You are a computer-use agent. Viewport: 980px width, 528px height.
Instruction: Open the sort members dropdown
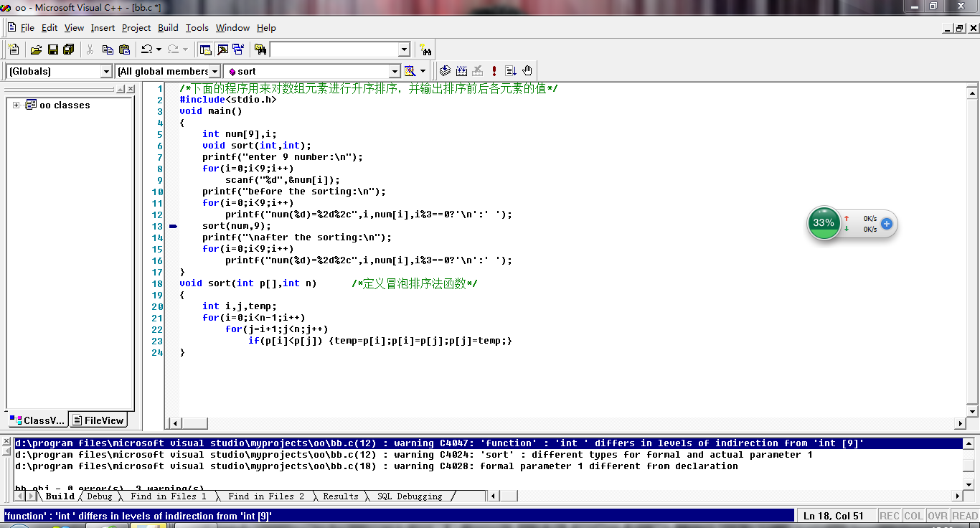[x=394, y=71]
